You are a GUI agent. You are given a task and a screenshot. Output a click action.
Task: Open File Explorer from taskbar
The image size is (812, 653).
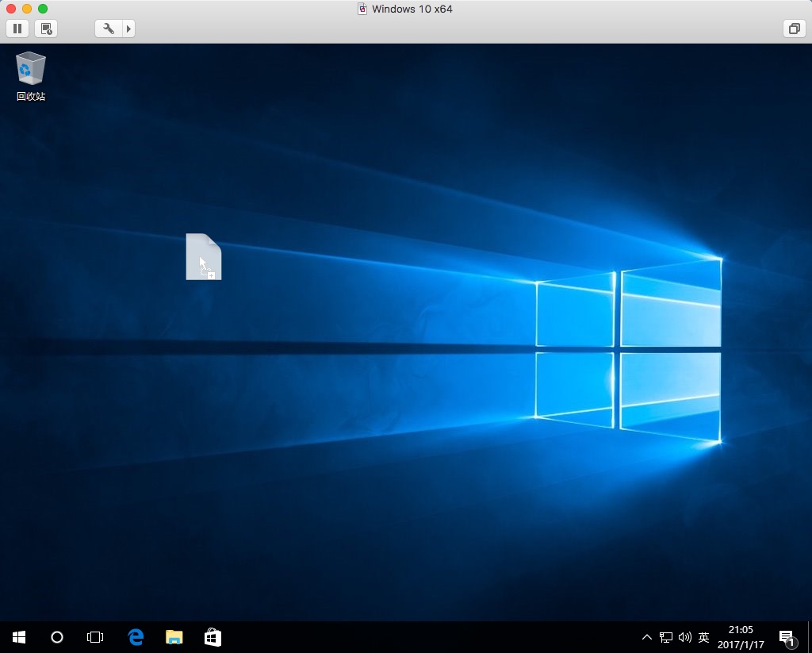[174, 637]
